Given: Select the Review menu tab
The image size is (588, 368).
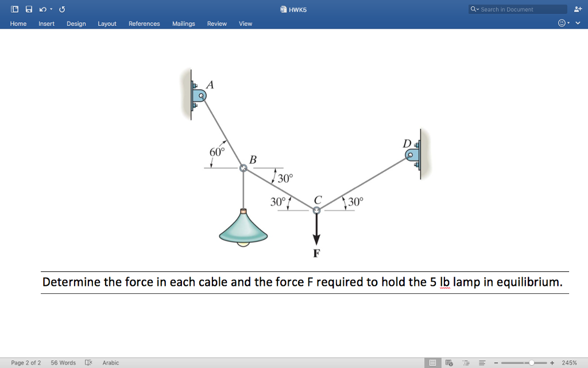Looking at the screenshot, I should [x=216, y=24].
